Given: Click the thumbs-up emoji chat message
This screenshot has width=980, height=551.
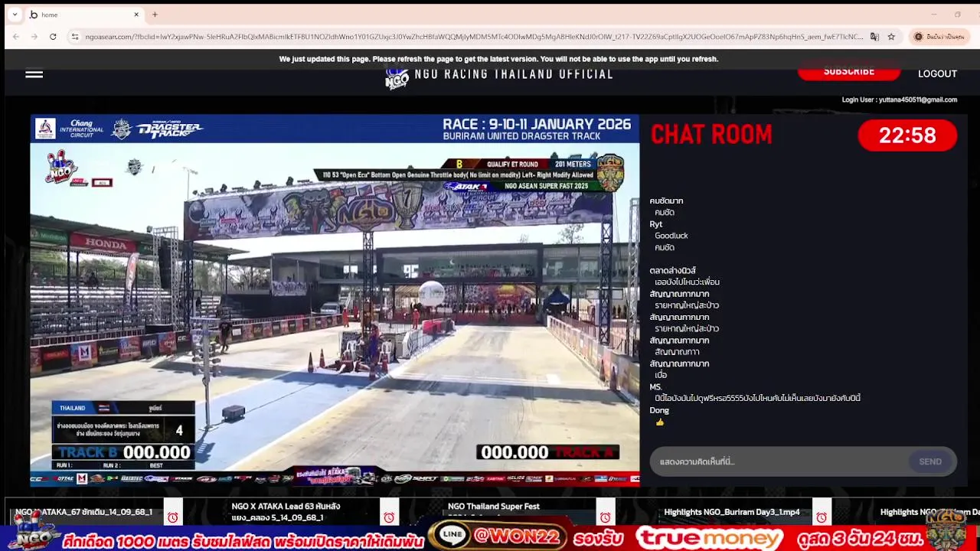Looking at the screenshot, I should tap(660, 422).
